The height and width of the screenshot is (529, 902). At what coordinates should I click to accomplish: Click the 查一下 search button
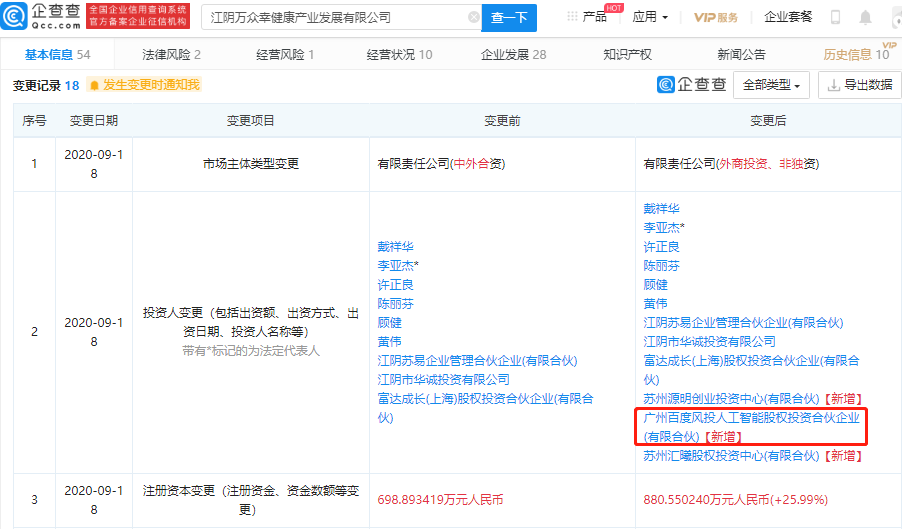(509, 17)
